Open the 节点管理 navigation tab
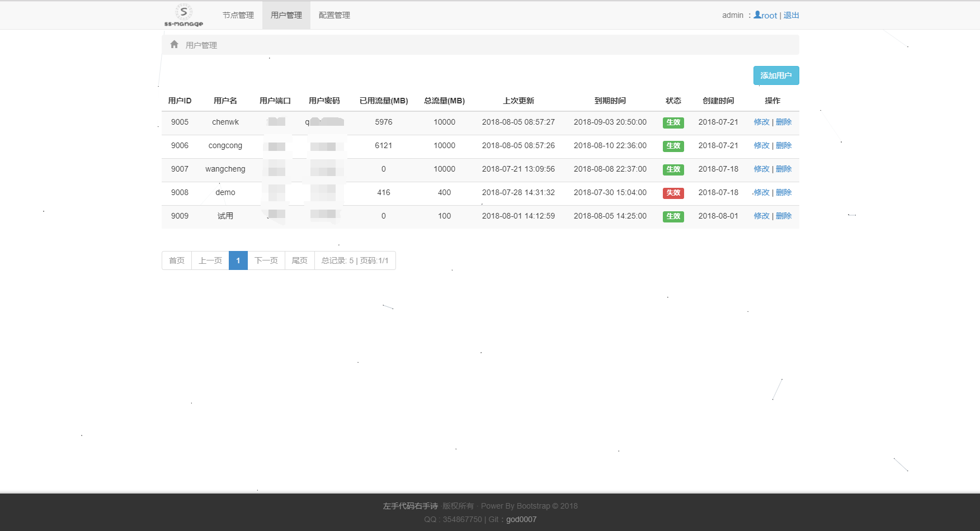The image size is (980, 531). [x=238, y=15]
